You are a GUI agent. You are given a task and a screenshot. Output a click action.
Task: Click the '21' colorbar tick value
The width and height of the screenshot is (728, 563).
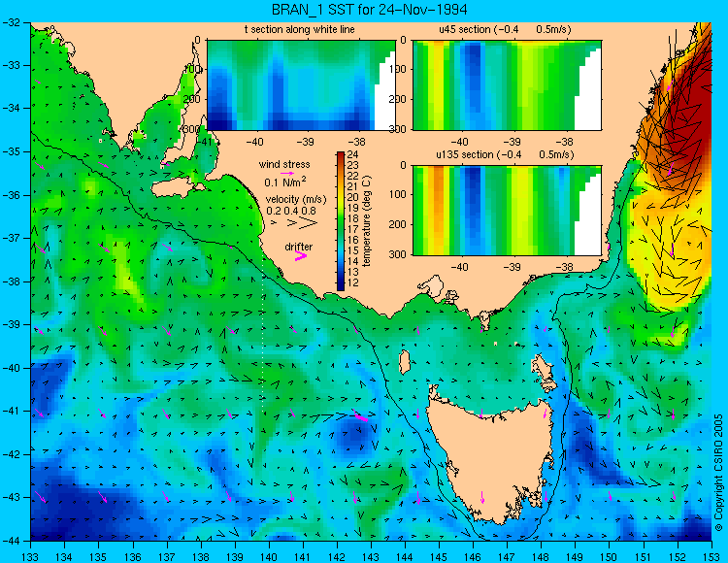click(x=353, y=186)
